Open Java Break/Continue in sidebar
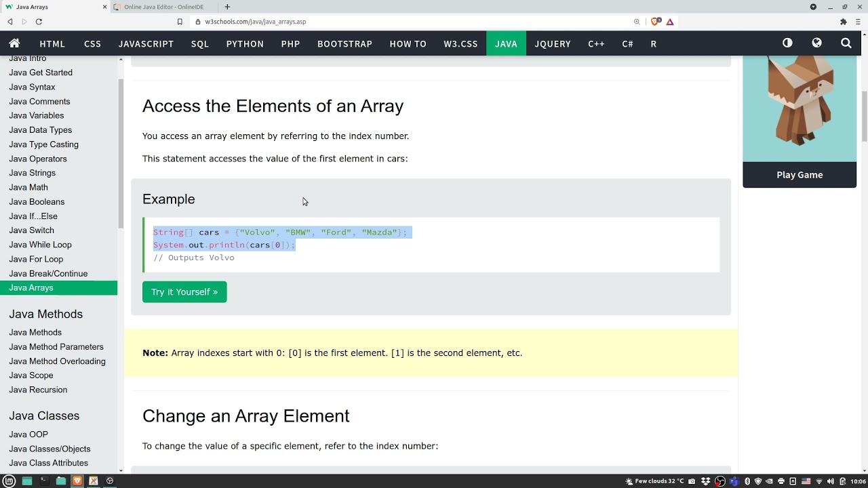 tap(48, 274)
